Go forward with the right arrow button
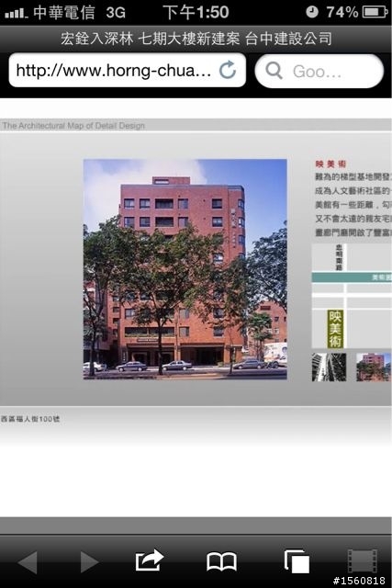 89,561
